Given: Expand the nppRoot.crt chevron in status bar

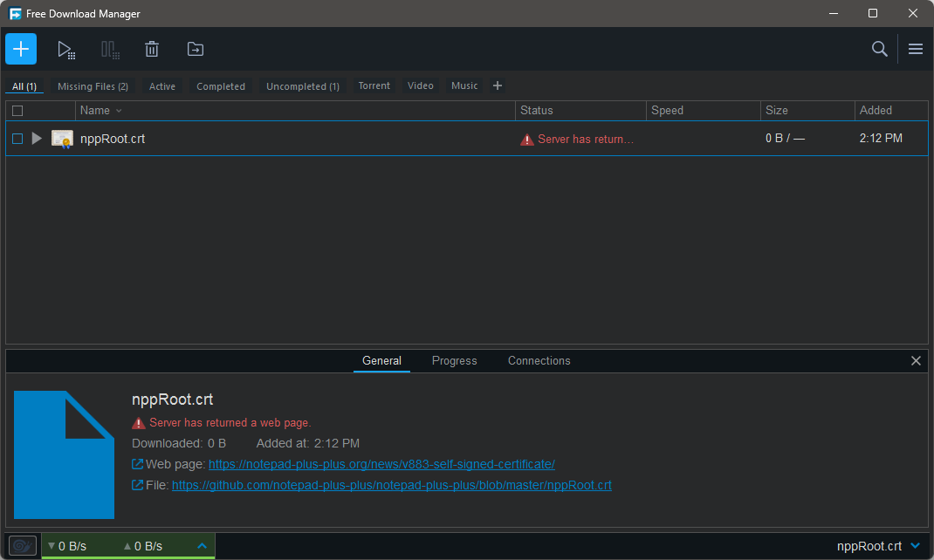Looking at the screenshot, I should [915, 546].
